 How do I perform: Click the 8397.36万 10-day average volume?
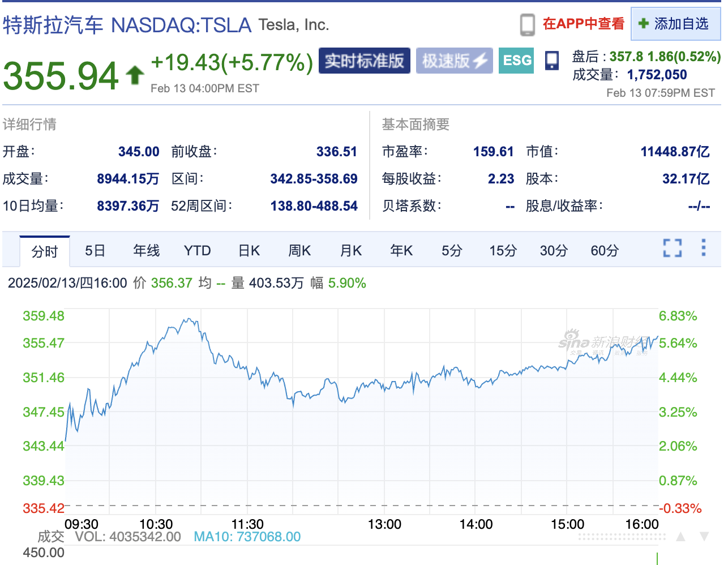pyautogui.click(x=128, y=206)
